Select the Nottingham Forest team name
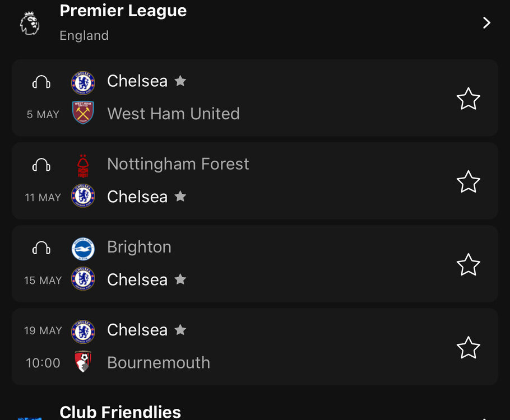This screenshot has height=420, width=510. [x=178, y=164]
